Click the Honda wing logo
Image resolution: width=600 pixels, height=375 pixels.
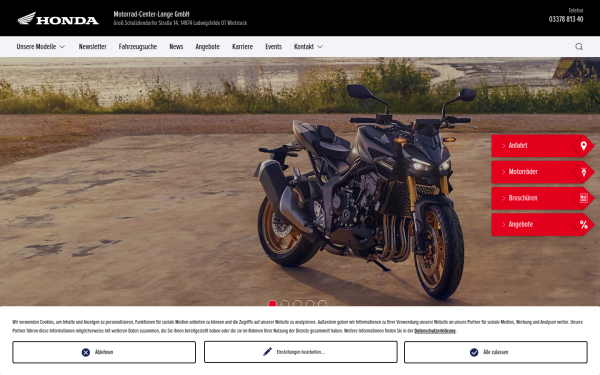[58, 18]
